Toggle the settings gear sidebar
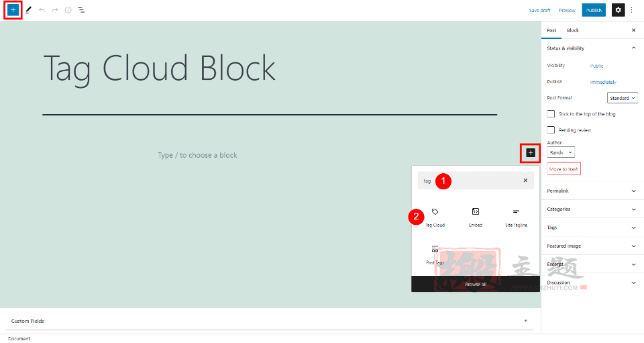Screen dimensions: 644x343 point(618,10)
